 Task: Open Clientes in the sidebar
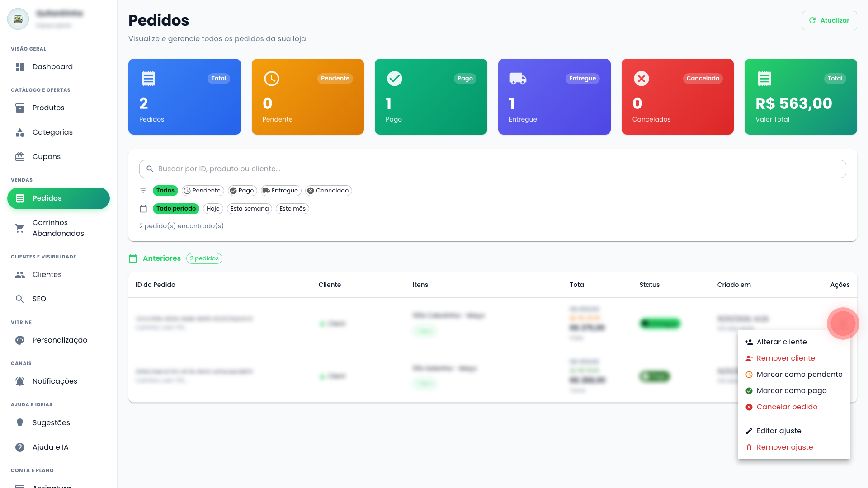(58, 275)
